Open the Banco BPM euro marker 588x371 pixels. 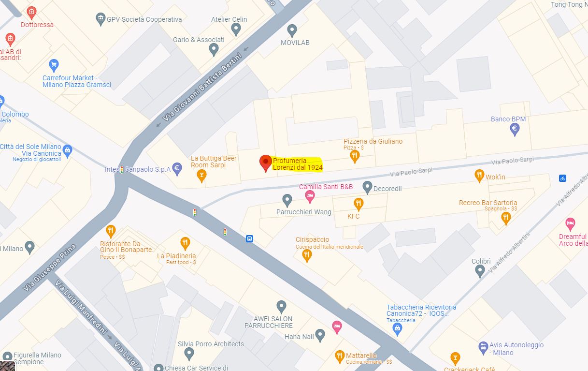pos(515,129)
